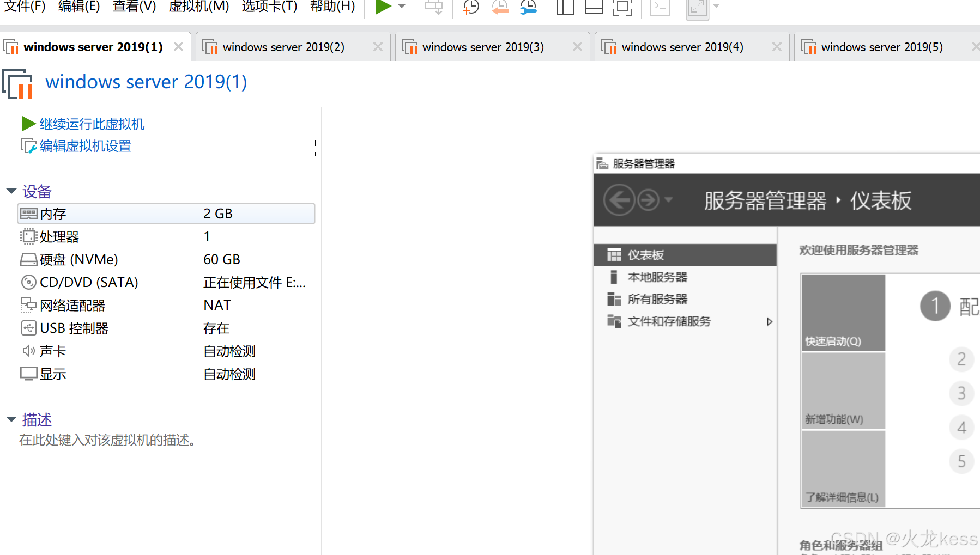The image size is (980, 555).
Task: Click 继续运行此虚拟机 link
Action: click(x=92, y=124)
